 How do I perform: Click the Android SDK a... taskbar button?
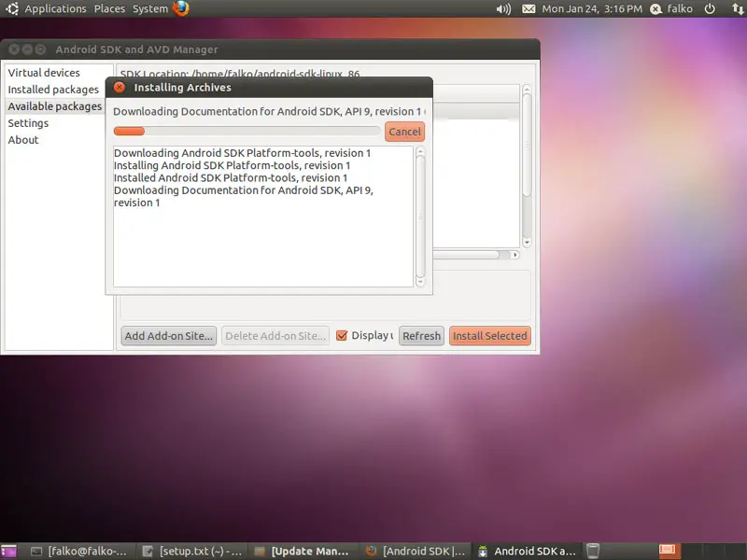pos(528,551)
